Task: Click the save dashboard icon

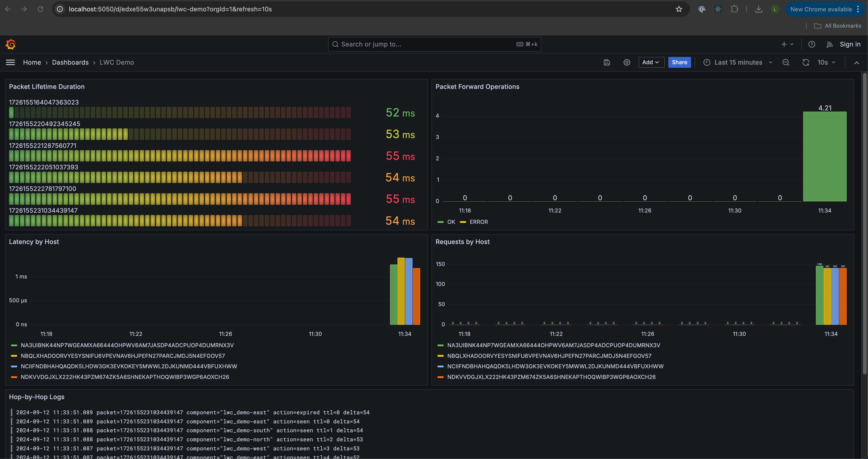Action: [607, 62]
